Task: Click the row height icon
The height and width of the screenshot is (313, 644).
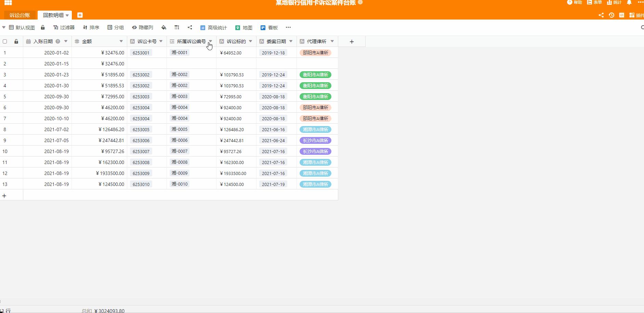Action: point(177,27)
